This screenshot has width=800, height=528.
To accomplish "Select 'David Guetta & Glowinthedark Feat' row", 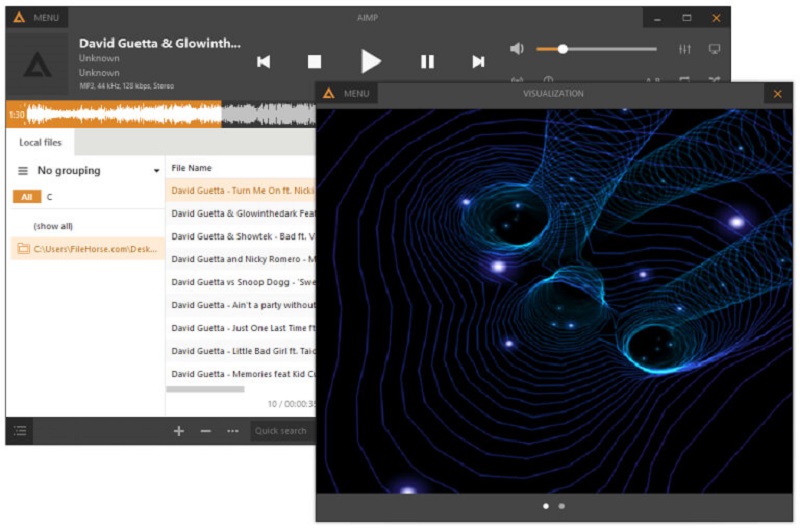I will [x=241, y=213].
